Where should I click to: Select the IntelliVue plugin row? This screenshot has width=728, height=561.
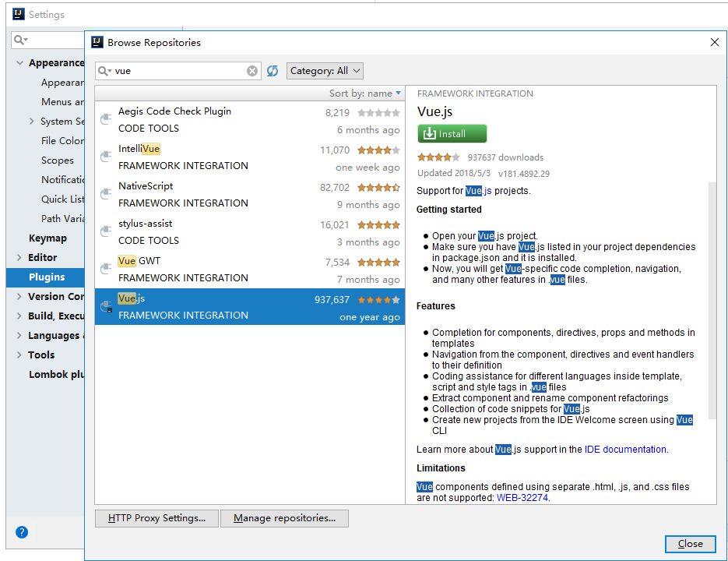[x=250, y=157]
